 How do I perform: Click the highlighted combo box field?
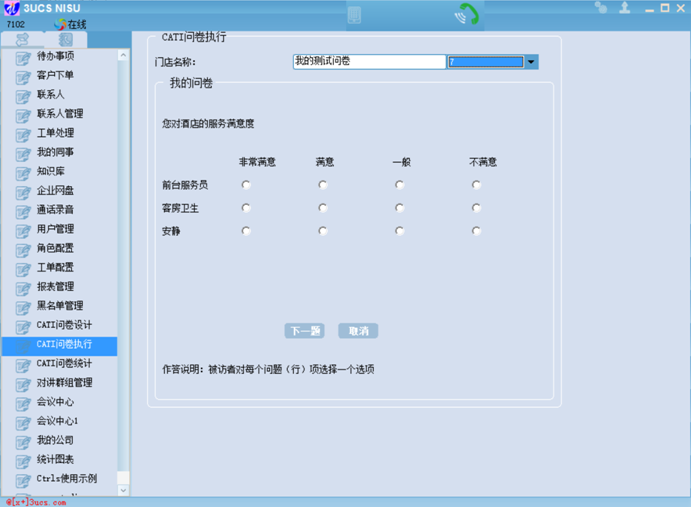pyautogui.click(x=486, y=62)
